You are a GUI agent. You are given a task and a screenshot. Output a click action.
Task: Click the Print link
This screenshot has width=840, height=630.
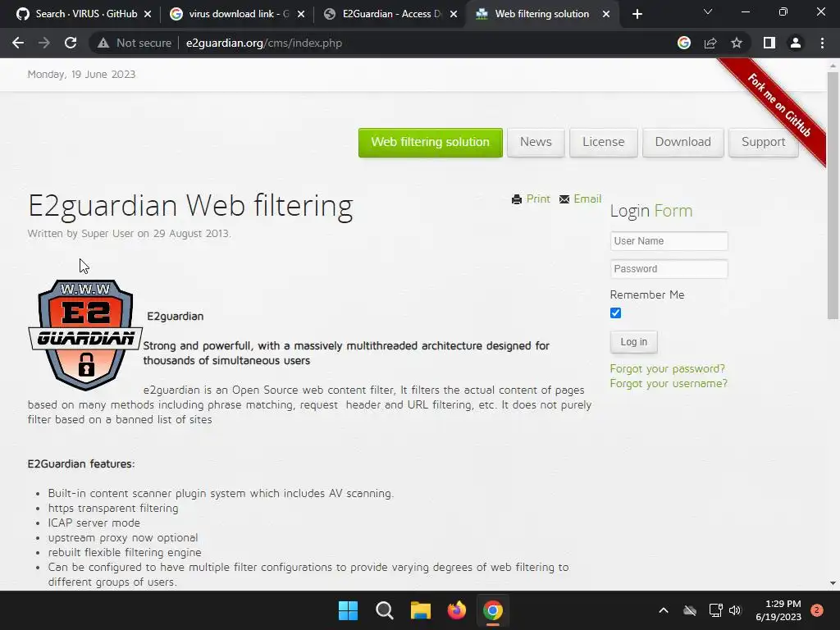(538, 199)
